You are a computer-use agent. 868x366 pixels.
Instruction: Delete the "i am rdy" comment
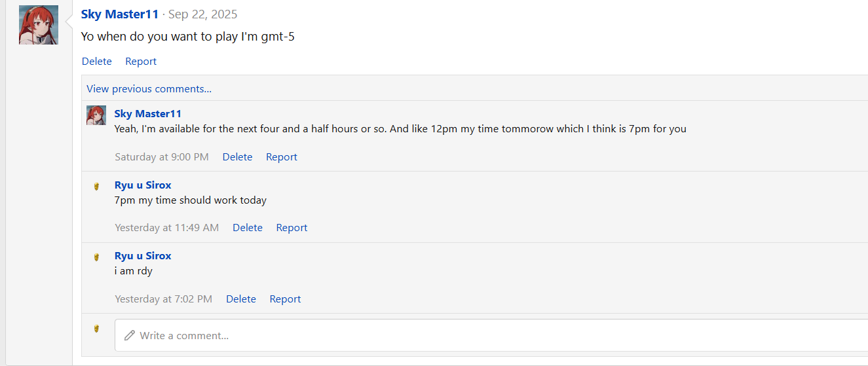pos(241,299)
